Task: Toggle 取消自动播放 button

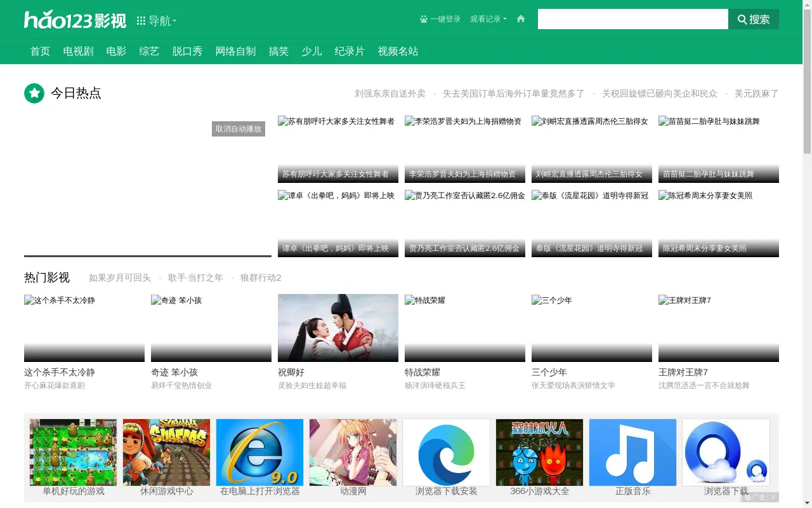Action: 239,129
